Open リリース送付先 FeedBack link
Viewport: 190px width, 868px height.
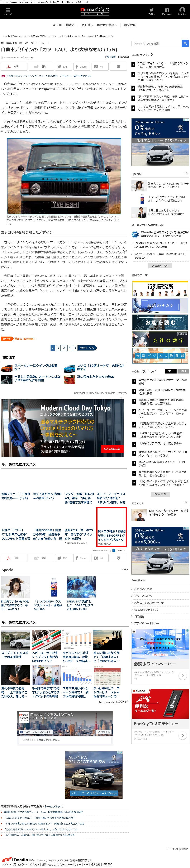click(x=143, y=595)
